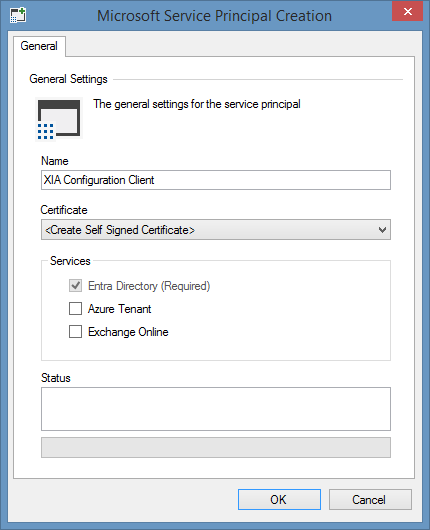Image resolution: width=430 pixels, height=530 pixels.
Task: Confirm with the OK button
Action: (279, 499)
